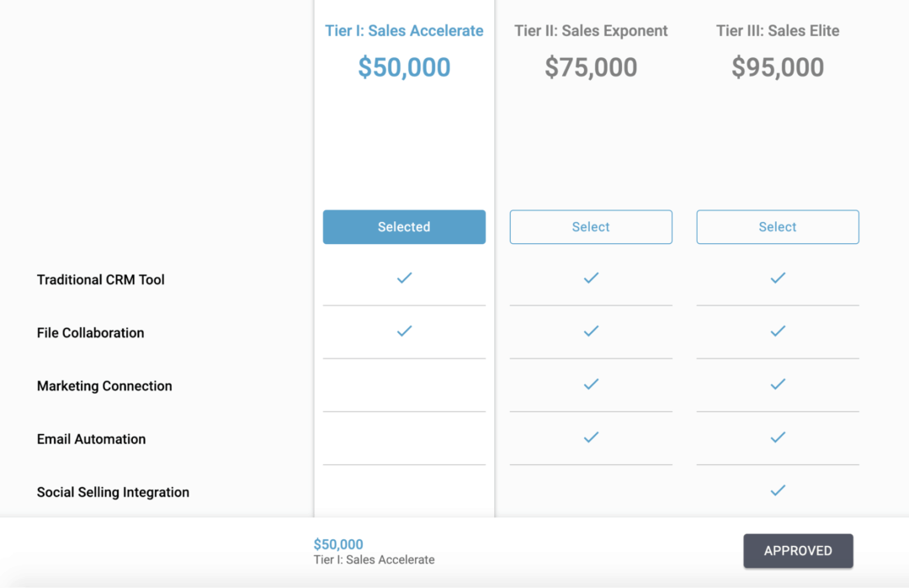Click the Tier I: Sales Accelerate heading
This screenshot has height=588, width=909.
tap(404, 31)
